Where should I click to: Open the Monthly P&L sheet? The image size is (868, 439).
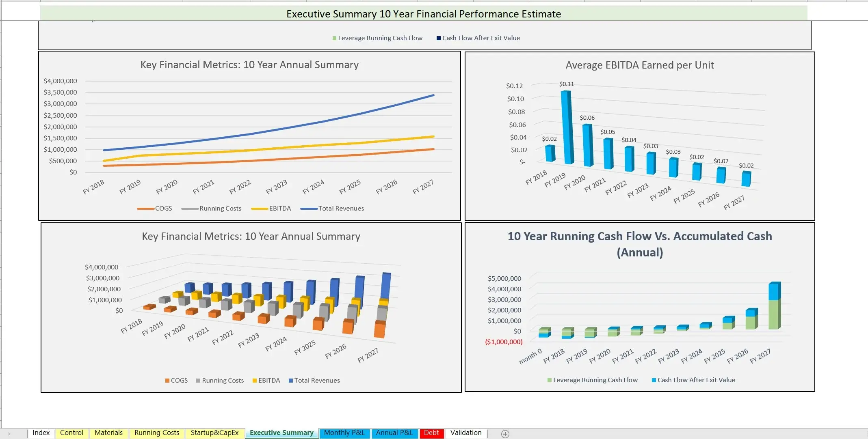344,433
